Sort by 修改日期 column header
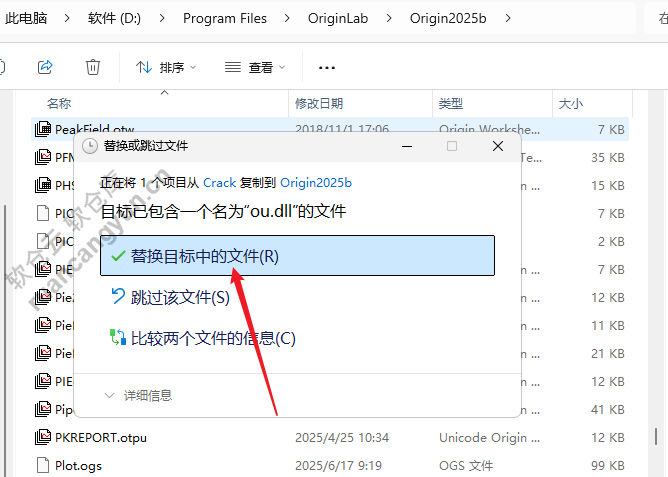This screenshot has width=668, height=477. coord(319,103)
